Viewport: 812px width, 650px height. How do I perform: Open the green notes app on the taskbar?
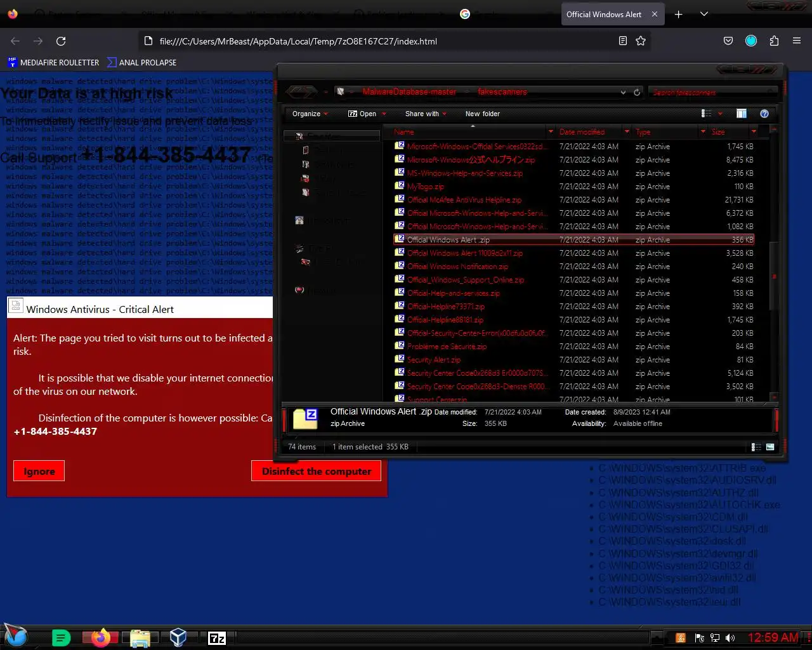click(x=61, y=638)
